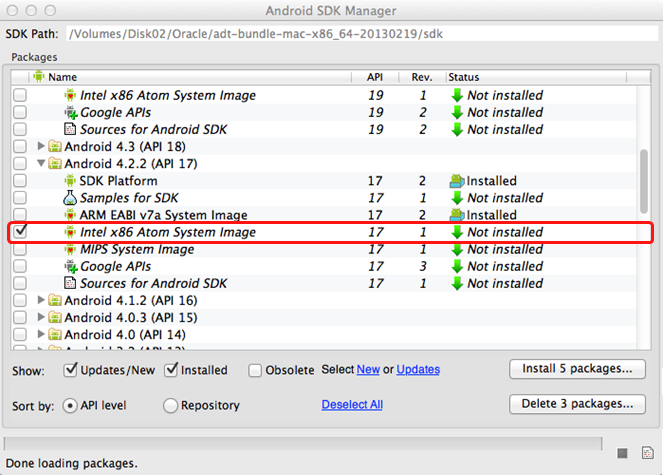The height and width of the screenshot is (475, 664).
Task: Click the Updates link to select updates
Action: tap(418, 370)
